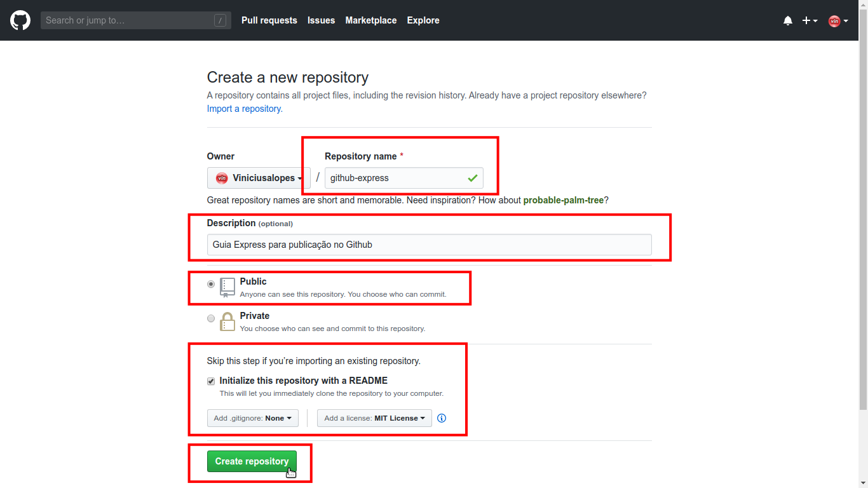The width and height of the screenshot is (868, 488).
Task: Click the Repository name input field
Action: click(403, 178)
